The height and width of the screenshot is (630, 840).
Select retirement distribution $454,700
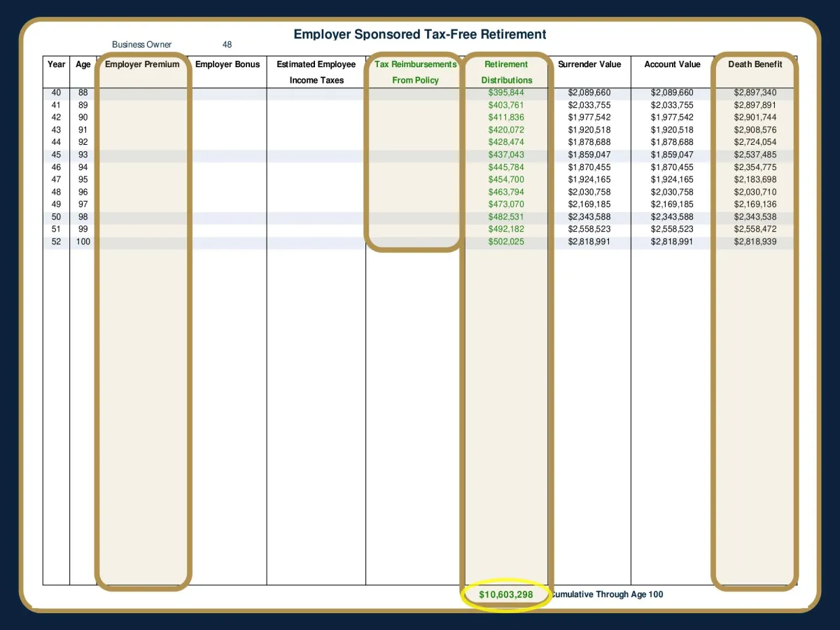506,180
